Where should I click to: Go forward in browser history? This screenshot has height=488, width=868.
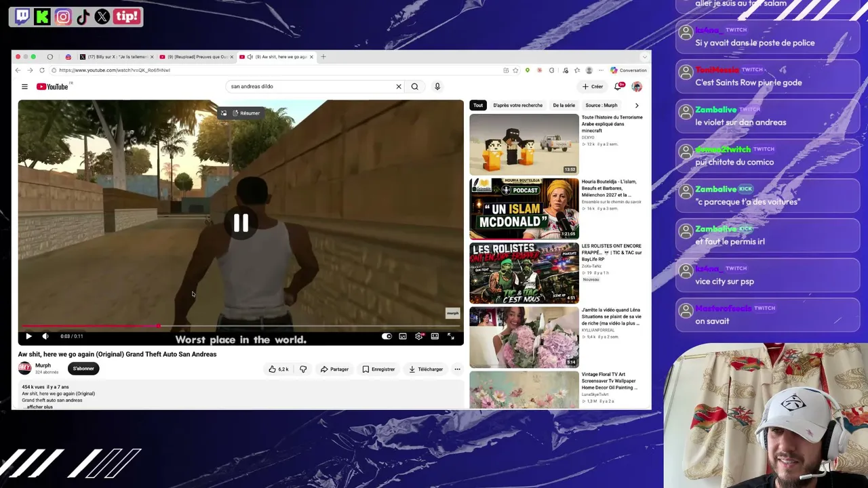click(30, 70)
